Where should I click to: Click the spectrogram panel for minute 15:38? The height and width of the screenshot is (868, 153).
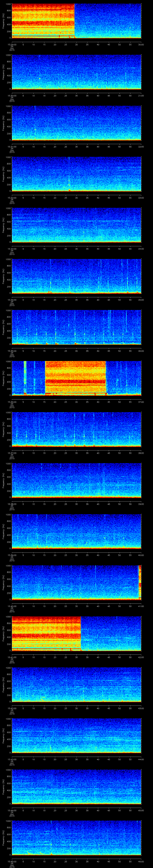pos(76,481)
